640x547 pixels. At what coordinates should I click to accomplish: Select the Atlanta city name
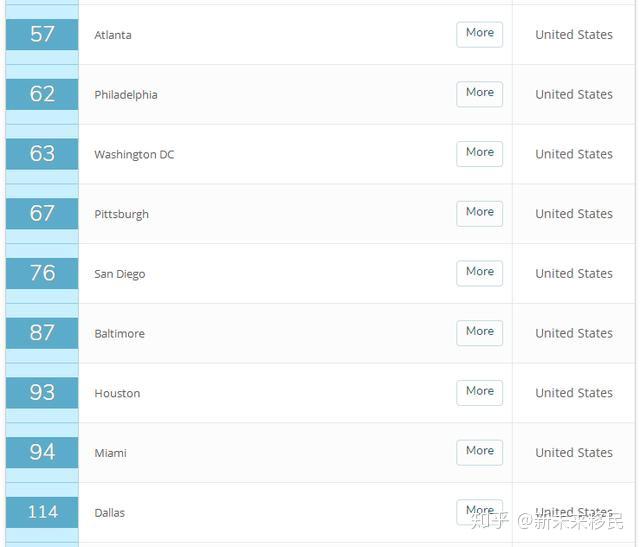tap(113, 35)
